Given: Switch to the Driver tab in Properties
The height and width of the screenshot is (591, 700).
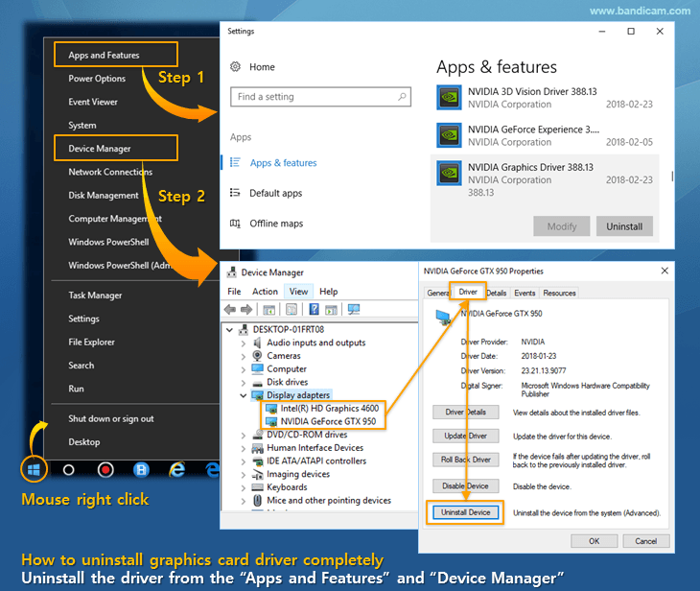Looking at the screenshot, I should pos(468,292).
